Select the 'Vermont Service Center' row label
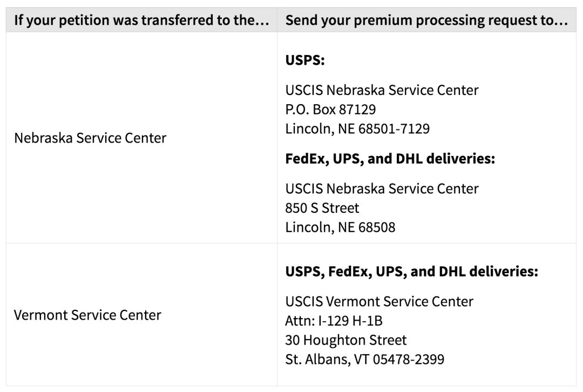The height and width of the screenshot is (392, 583). pyautogui.click(x=87, y=315)
